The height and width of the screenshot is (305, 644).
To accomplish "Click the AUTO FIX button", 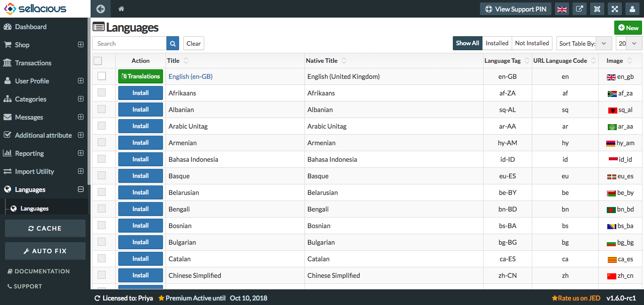I will (45, 251).
